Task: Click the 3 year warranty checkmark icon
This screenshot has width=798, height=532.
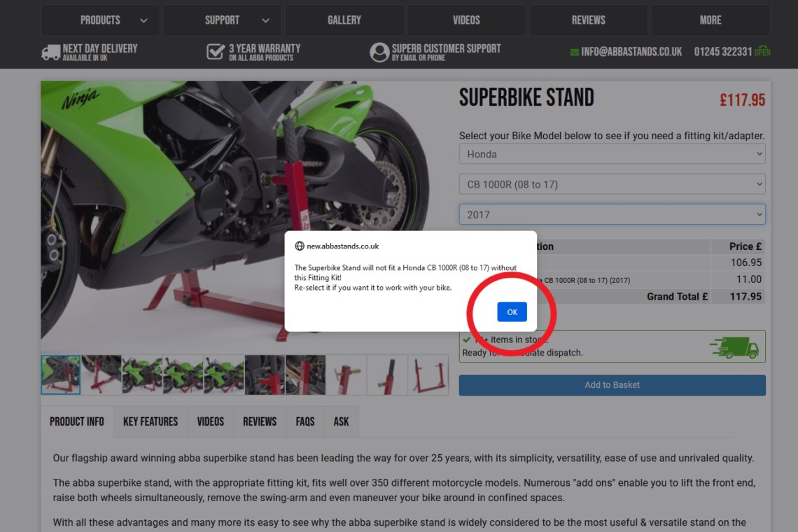Action: tap(216, 51)
